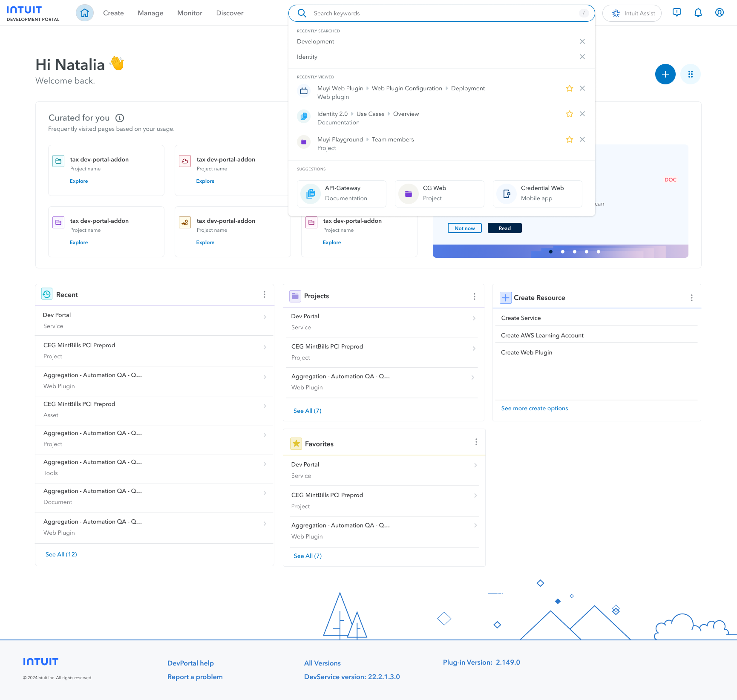This screenshot has width=737, height=700.
Task: Star the Identity 2.0 Overview entry
Action: [569, 114]
